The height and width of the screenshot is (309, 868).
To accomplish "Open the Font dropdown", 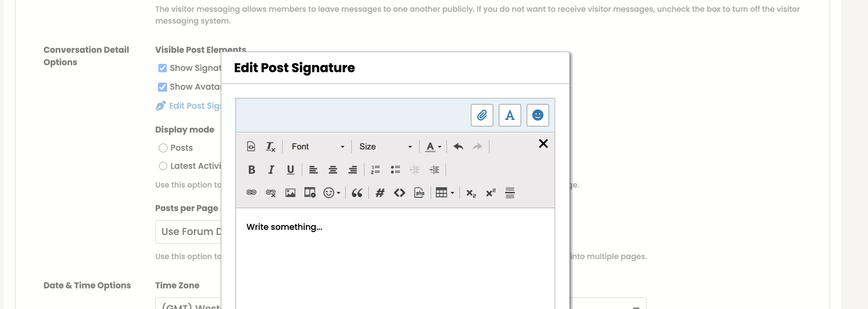I will 318,147.
